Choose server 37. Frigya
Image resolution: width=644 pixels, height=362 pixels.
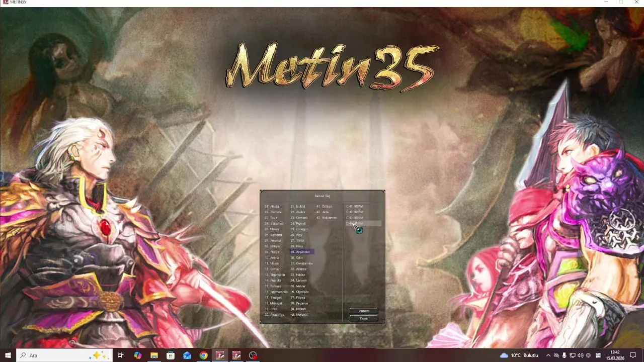297,298
